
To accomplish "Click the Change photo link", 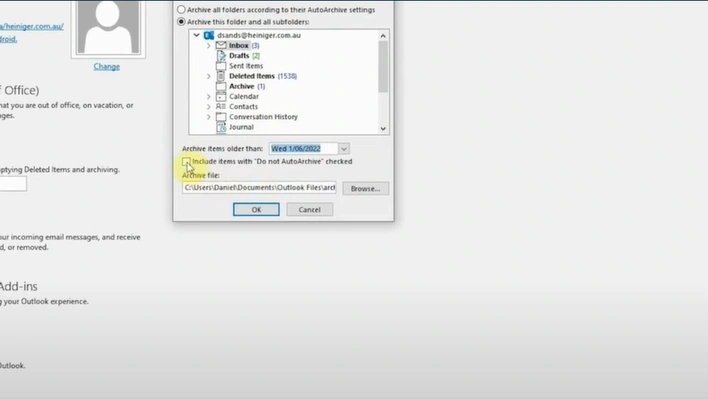I will click(107, 66).
